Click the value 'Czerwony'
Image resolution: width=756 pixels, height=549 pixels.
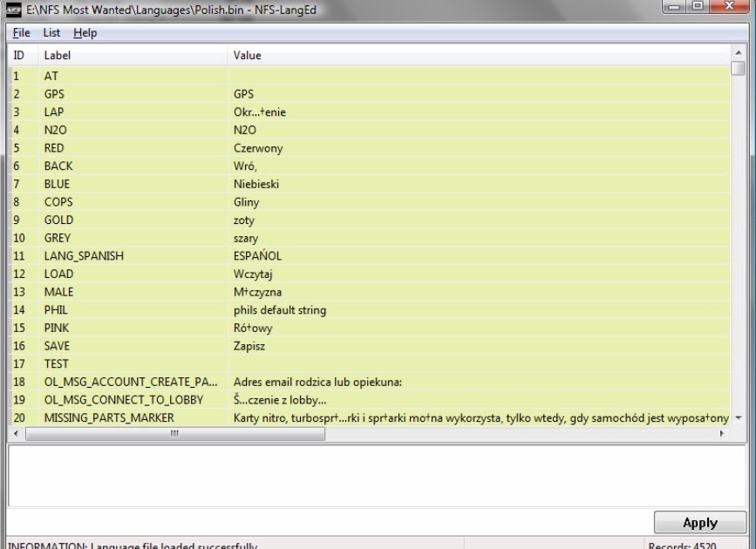point(258,148)
